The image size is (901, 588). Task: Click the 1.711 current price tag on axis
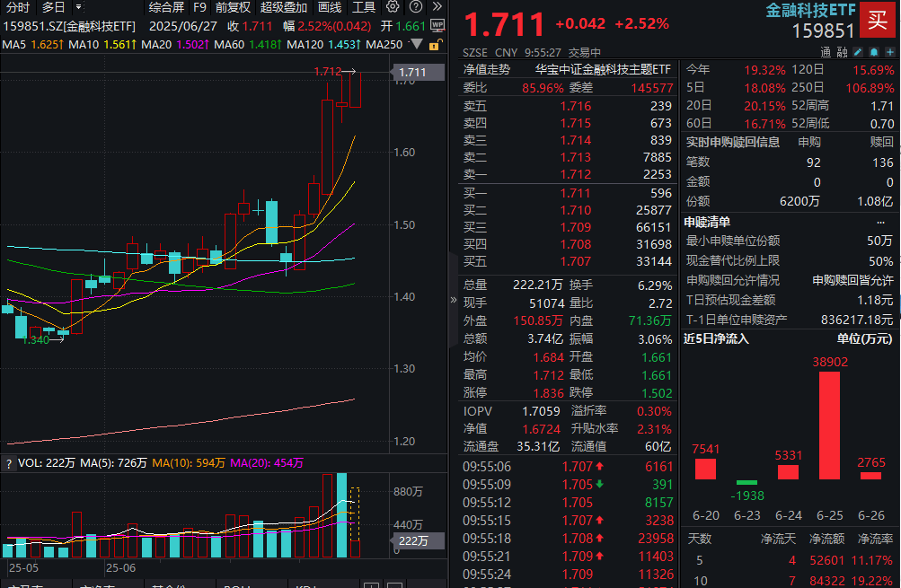417,73
